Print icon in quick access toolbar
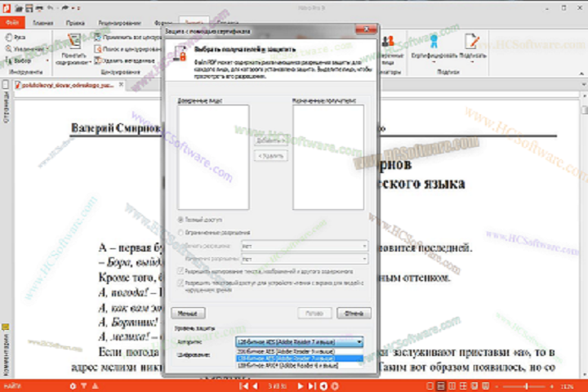 click(39, 8)
